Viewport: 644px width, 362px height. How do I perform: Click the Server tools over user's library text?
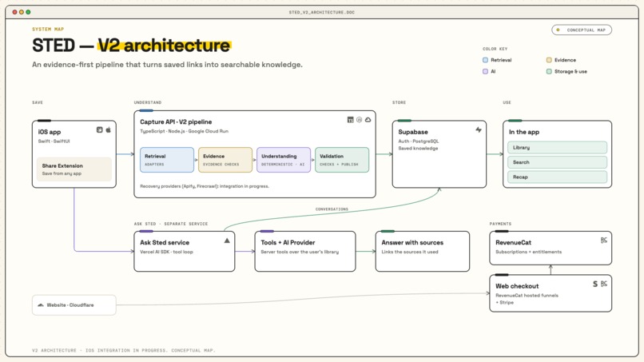coord(300,252)
